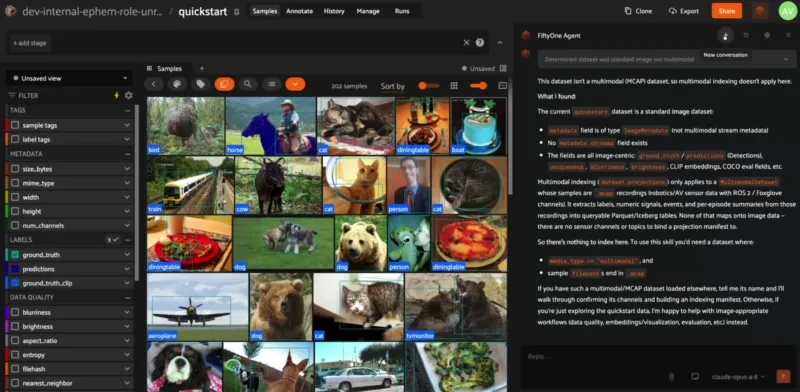800x392 pixels.
Task: Expand the entropy filter chevron
Action: tap(127, 355)
